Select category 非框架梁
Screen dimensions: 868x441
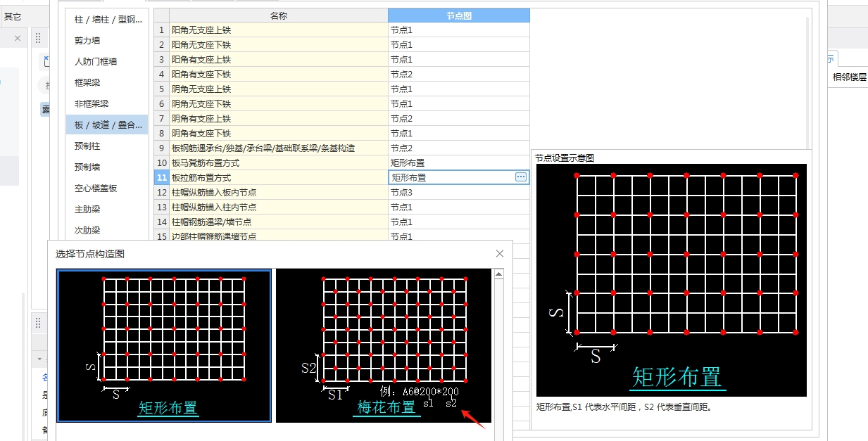(x=108, y=104)
